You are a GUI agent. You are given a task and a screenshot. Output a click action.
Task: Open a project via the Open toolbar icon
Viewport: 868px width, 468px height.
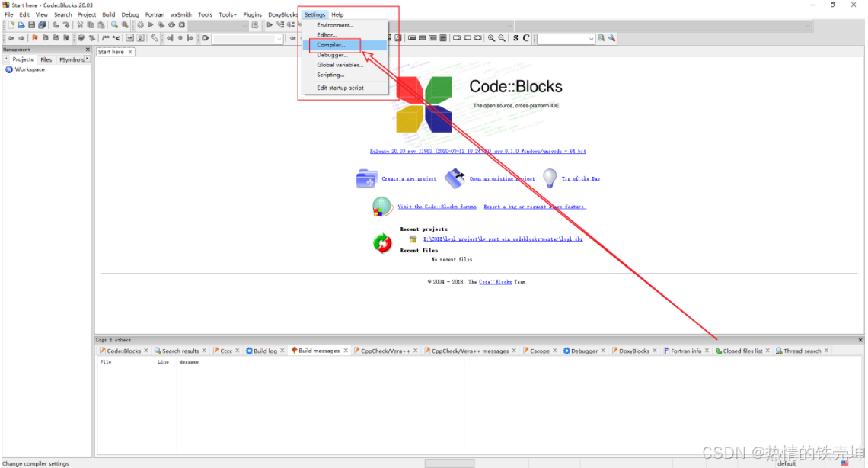(21, 24)
